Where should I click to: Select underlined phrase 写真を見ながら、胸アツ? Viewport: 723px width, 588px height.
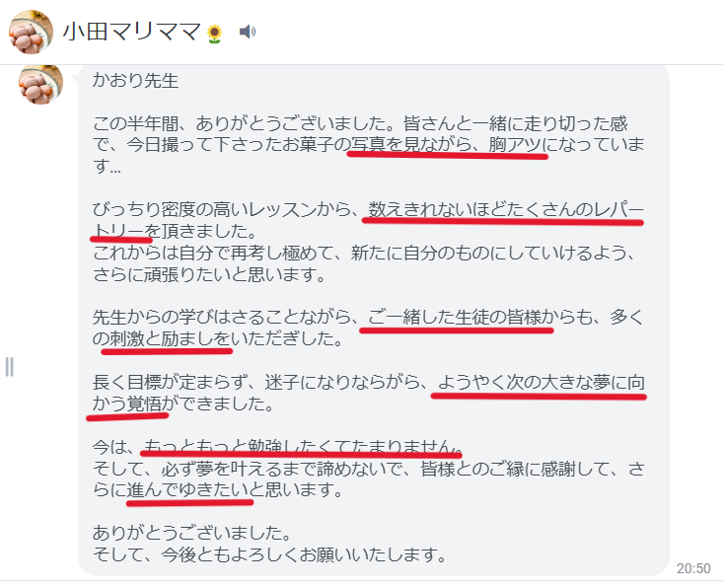click(x=446, y=145)
